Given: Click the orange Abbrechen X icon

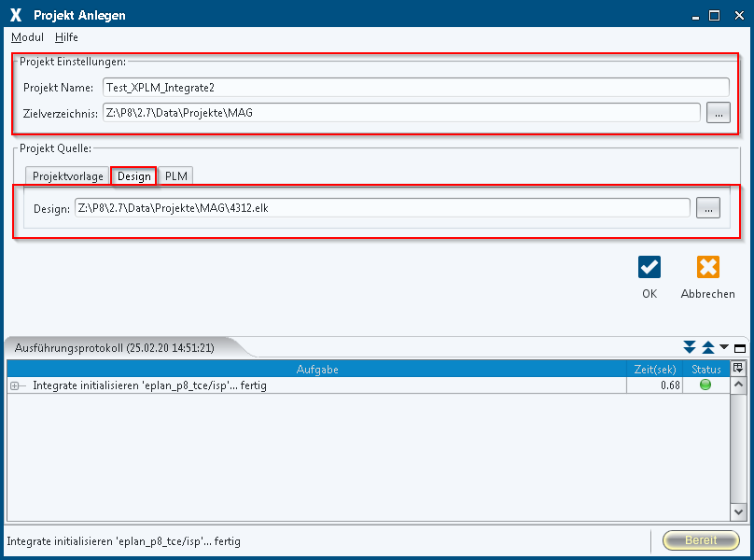Looking at the screenshot, I should coord(708,268).
